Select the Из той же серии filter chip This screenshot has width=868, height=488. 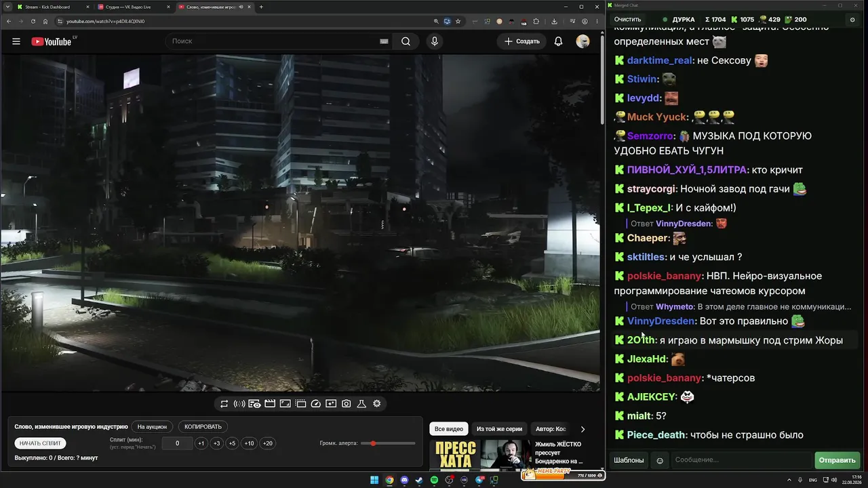[499, 429]
